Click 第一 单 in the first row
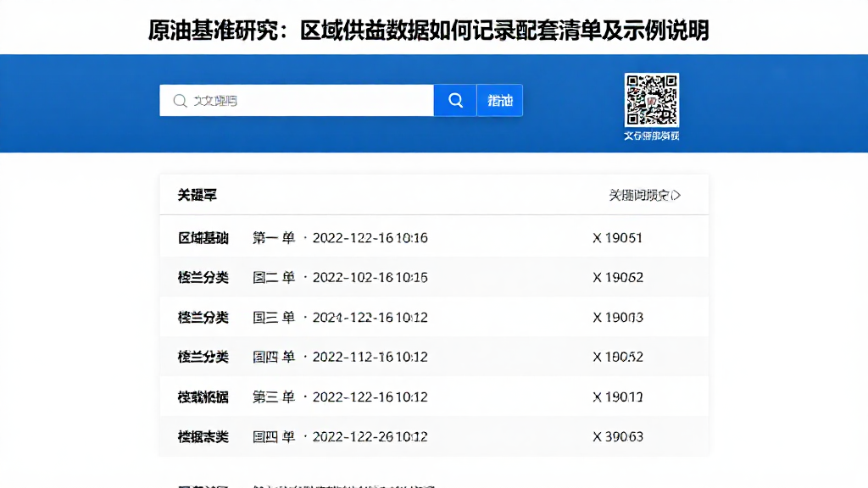 [274, 238]
